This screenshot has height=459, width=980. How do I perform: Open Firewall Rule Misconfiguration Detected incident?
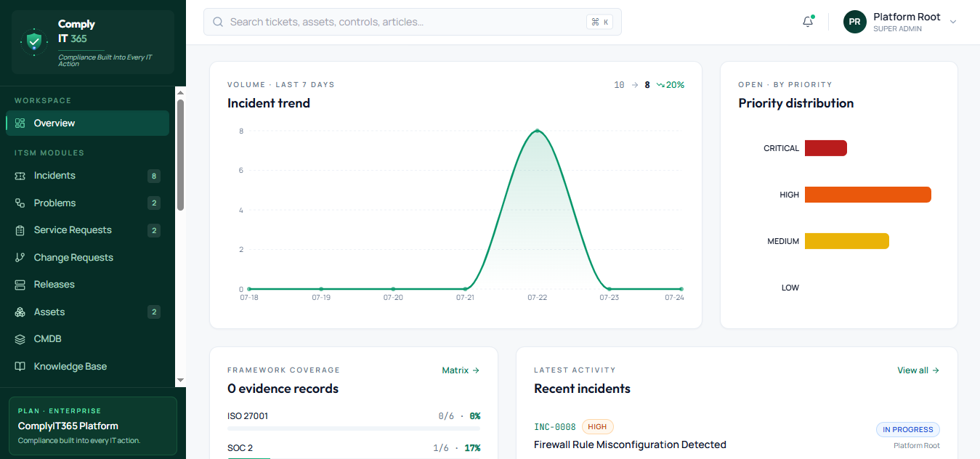coord(630,444)
